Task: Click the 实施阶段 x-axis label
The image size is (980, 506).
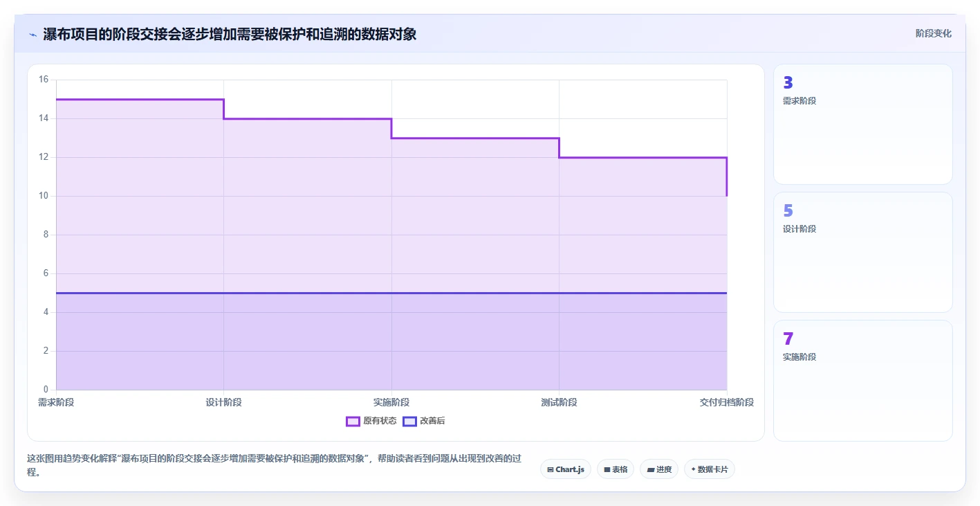Action: coord(391,402)
